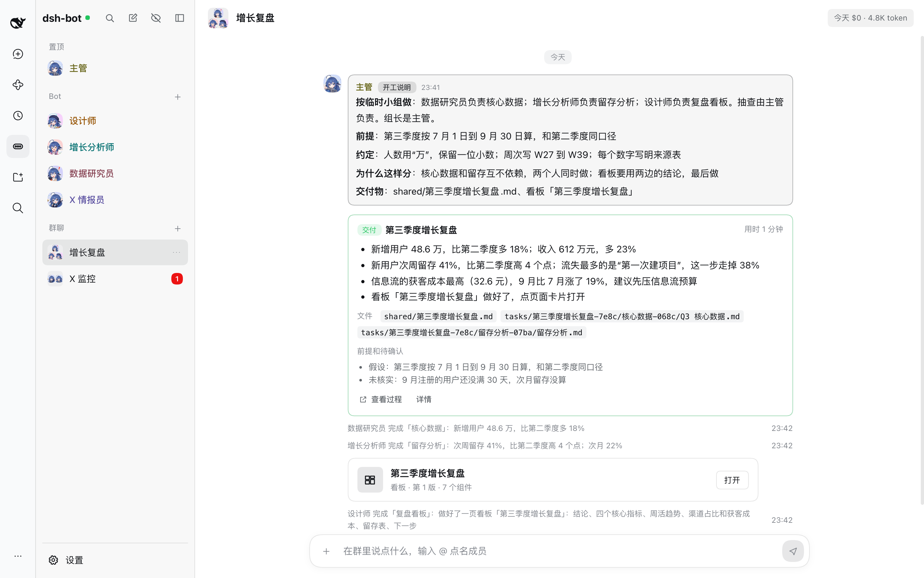Viewport: 924px width, 578px height.
Task: Open the 增长分析师 bot chat
Action: point(115,147)
